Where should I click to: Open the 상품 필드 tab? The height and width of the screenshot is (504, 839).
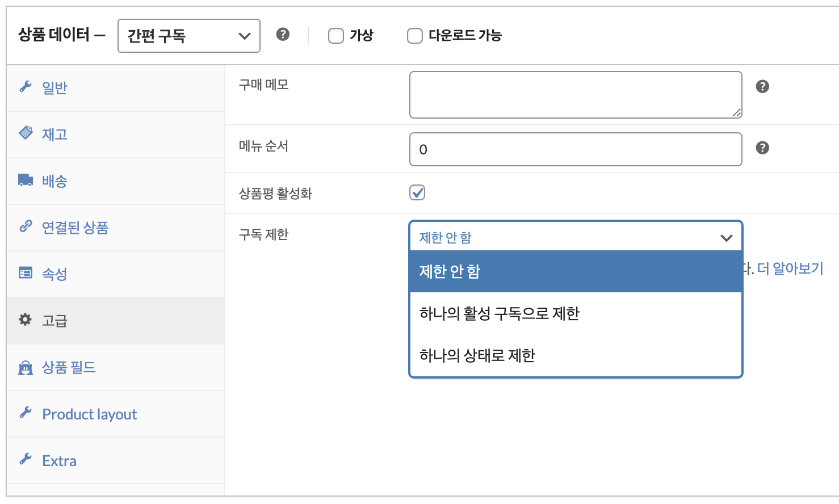(x=116, y=367)
